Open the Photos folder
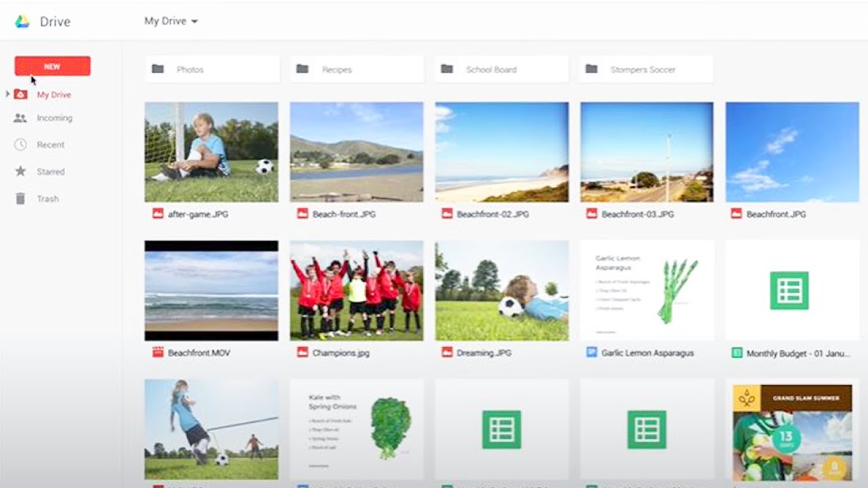The height and width of the screenshot is (488, 868). pos(212,69)
